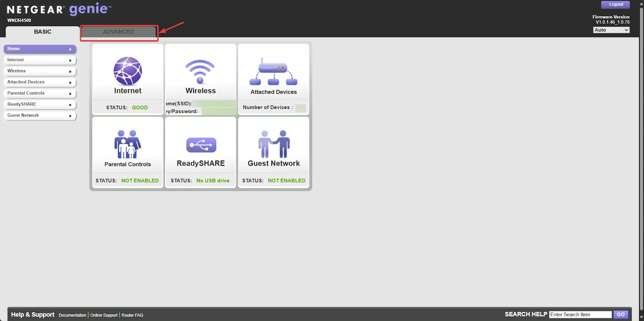Screen dimensions: 644x321
Task: Open the Online Support link
Action: (x=104, y=315)
